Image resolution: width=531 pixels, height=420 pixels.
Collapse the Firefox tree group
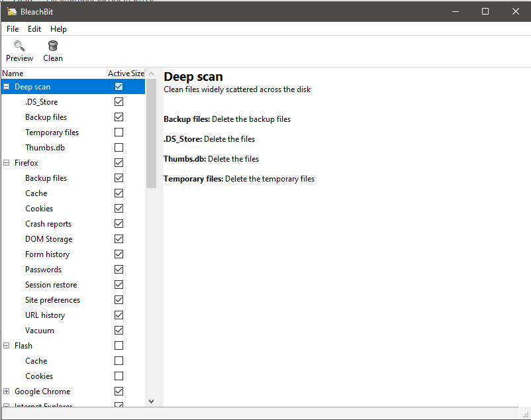[x=7, y=163]
